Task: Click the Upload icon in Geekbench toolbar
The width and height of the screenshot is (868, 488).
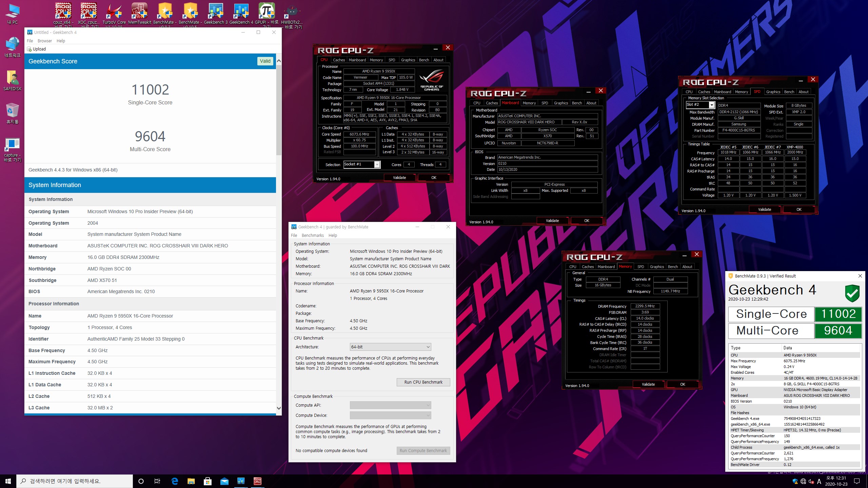Action: pos(29,49)
